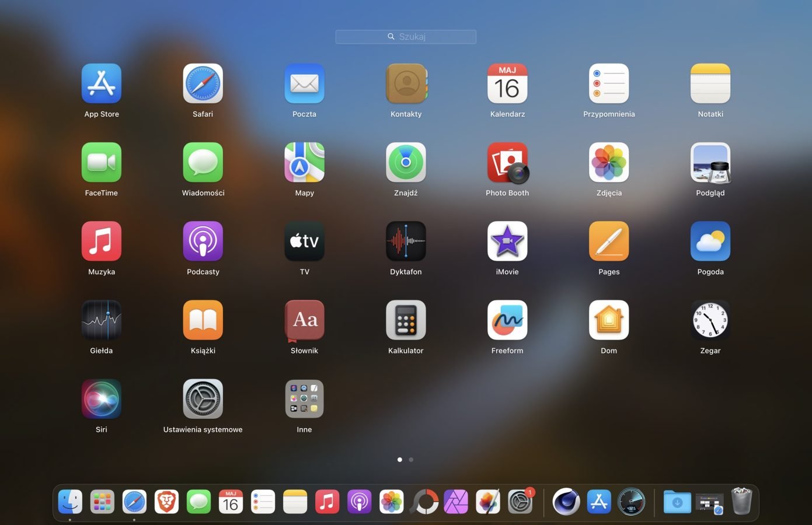Open Ustawienia systemowe in the Launchpad grid

[x=203, y=398]
